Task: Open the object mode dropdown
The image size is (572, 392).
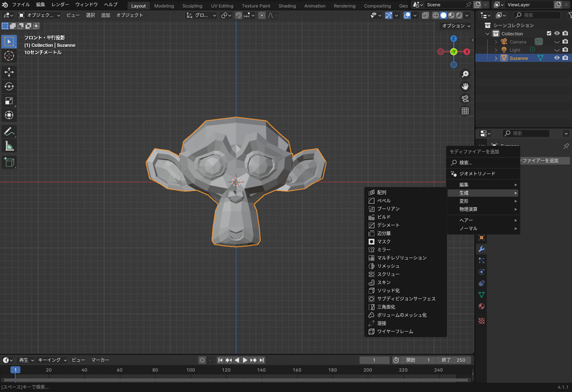Action: coord(38,15)
